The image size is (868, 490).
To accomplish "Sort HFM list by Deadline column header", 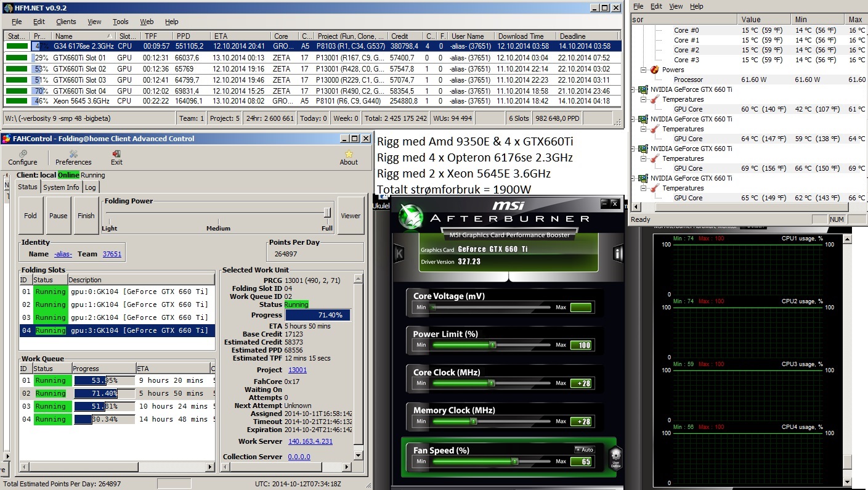I will [588, 36].
